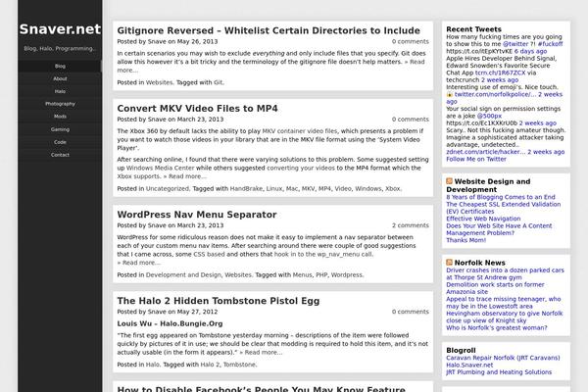The height and width of the screenshot is (392, 588).
Task: Click Follow Me on Twitter
Action: click(476, 159)
